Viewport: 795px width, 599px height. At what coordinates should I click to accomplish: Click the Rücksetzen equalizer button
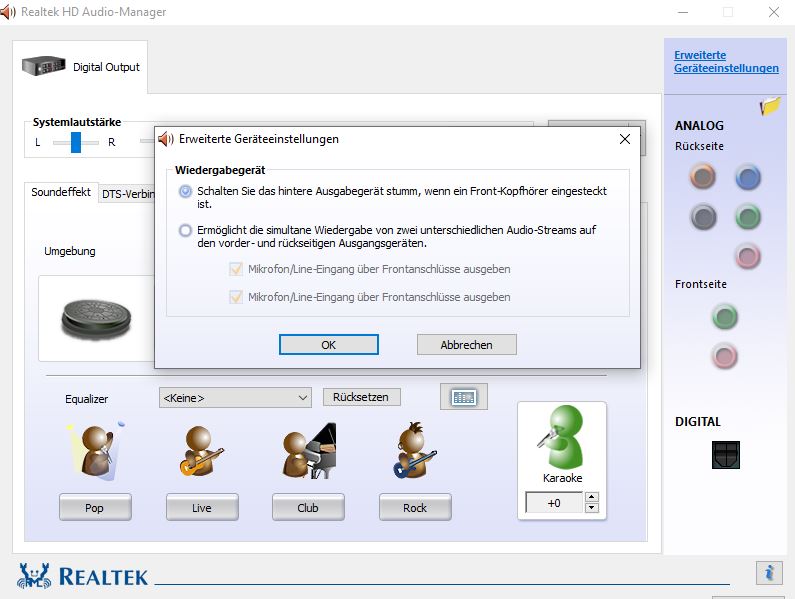pyautogui.click(x=362, y=397)
